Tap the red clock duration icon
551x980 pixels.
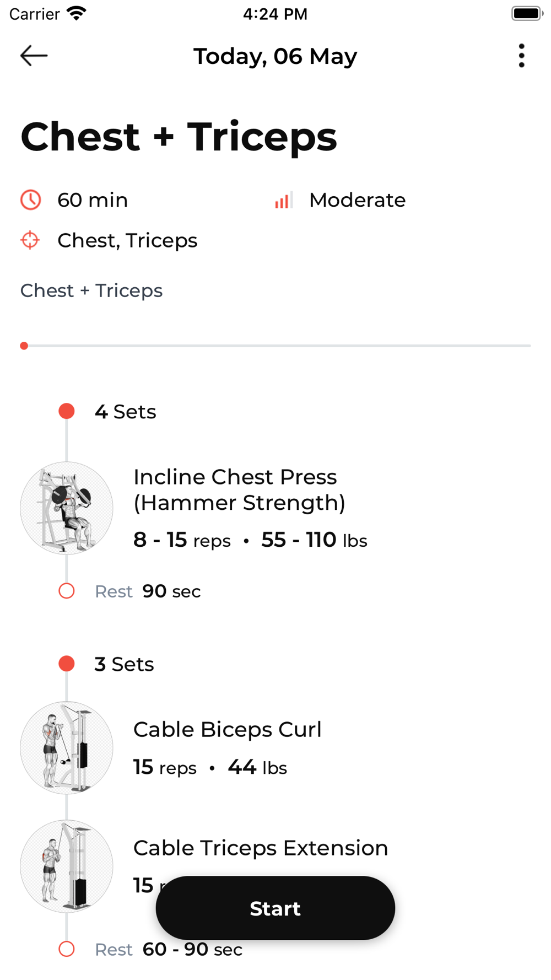tap(31, 200)
